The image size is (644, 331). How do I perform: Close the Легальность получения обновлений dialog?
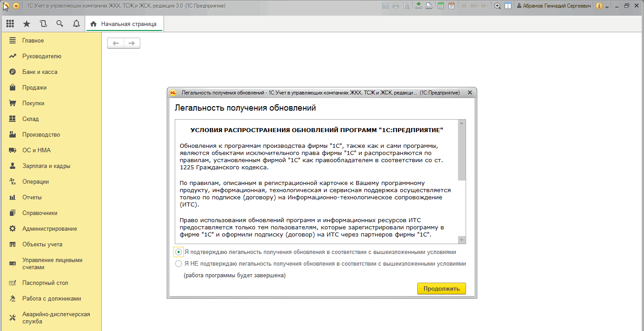[x=470, y=93]
